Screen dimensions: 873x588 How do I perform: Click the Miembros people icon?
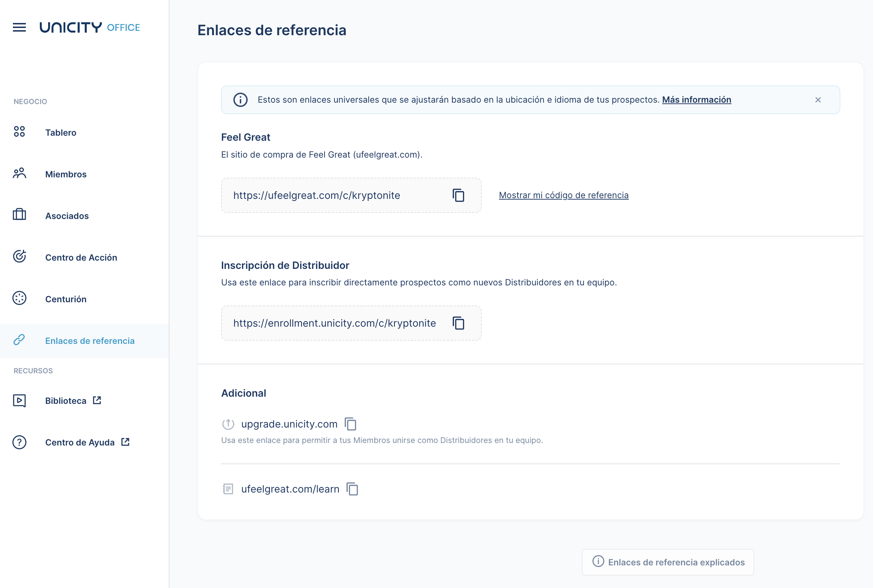pos(19,173)
